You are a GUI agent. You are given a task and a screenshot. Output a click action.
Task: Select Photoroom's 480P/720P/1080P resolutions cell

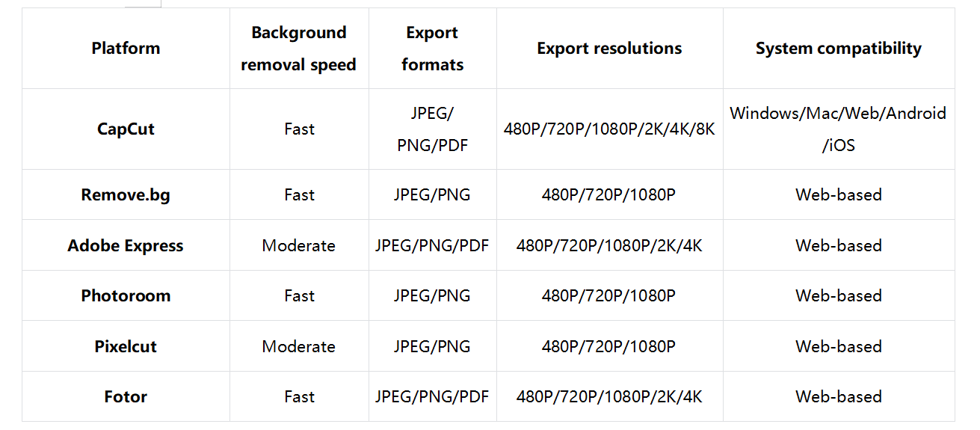(609, 295)
